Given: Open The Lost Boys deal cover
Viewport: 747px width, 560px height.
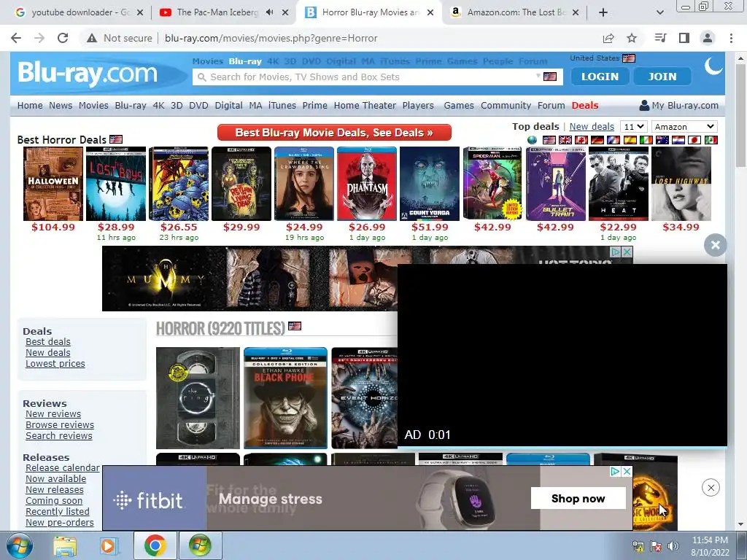Looking at the screenshot, I should [116, 183].
